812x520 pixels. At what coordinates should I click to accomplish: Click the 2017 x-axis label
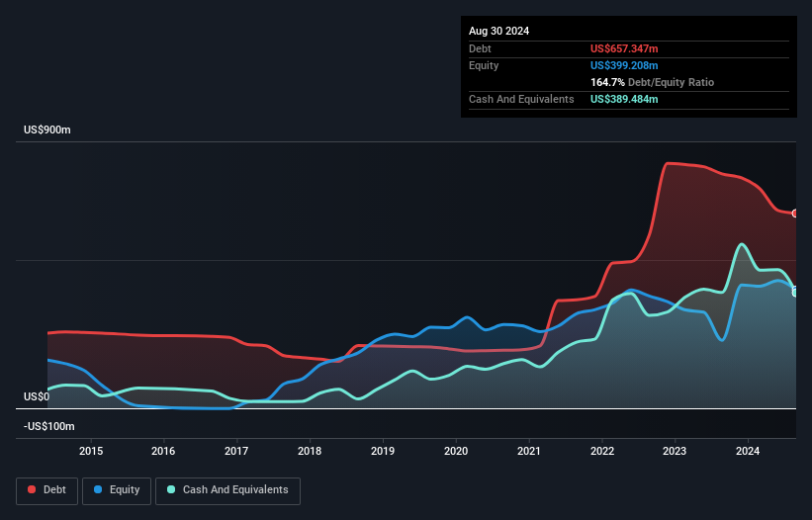[236, 451]
